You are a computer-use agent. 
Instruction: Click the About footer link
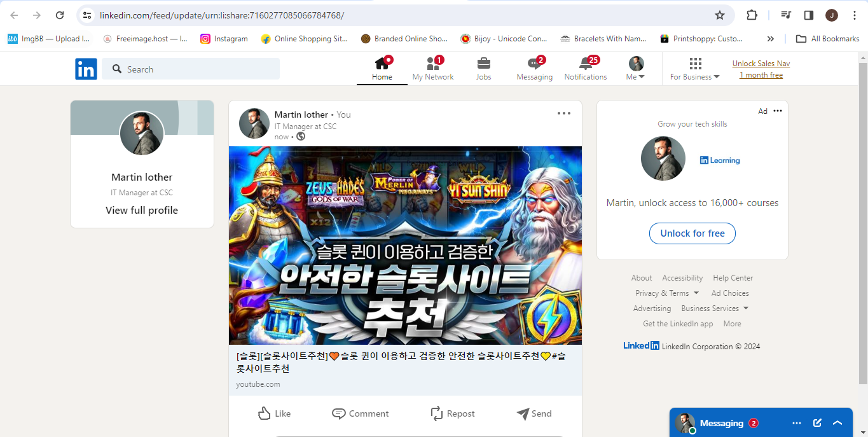click(642, 278)
